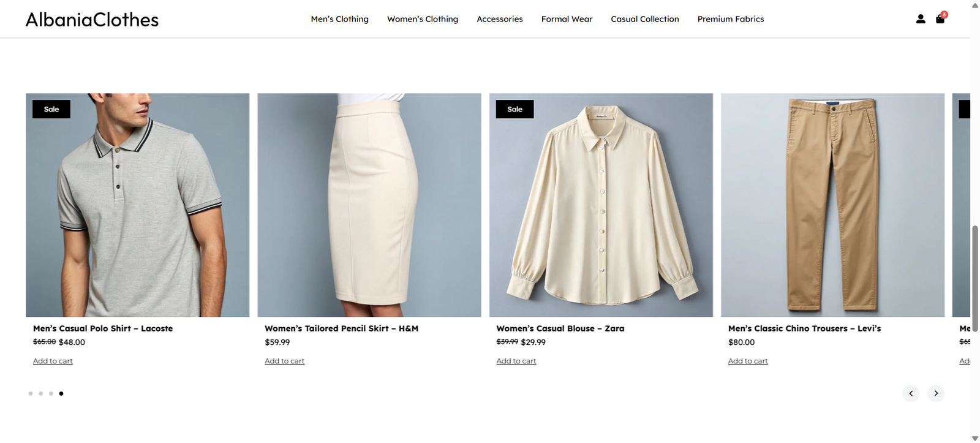The image size is (980, 443).
Task: Open Premium Fabrics menu item
Action: (x=731, y=19)
